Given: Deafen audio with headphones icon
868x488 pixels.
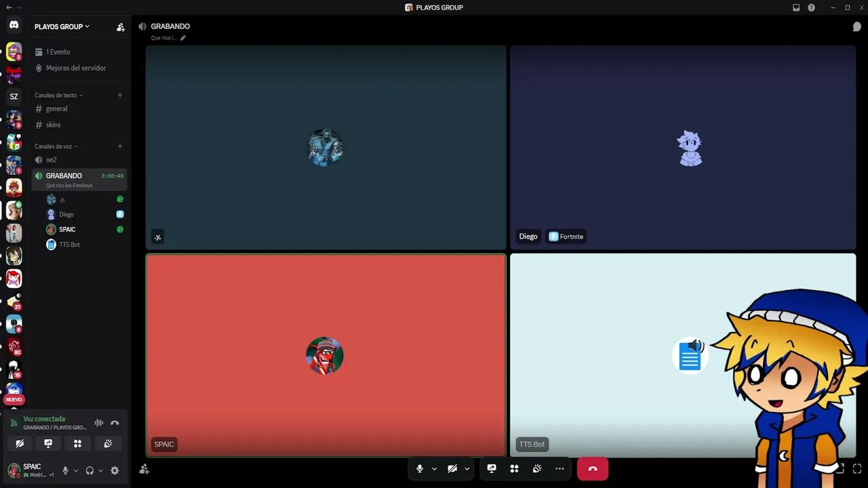Looking at the screenshot, I should tap(90, 470).
